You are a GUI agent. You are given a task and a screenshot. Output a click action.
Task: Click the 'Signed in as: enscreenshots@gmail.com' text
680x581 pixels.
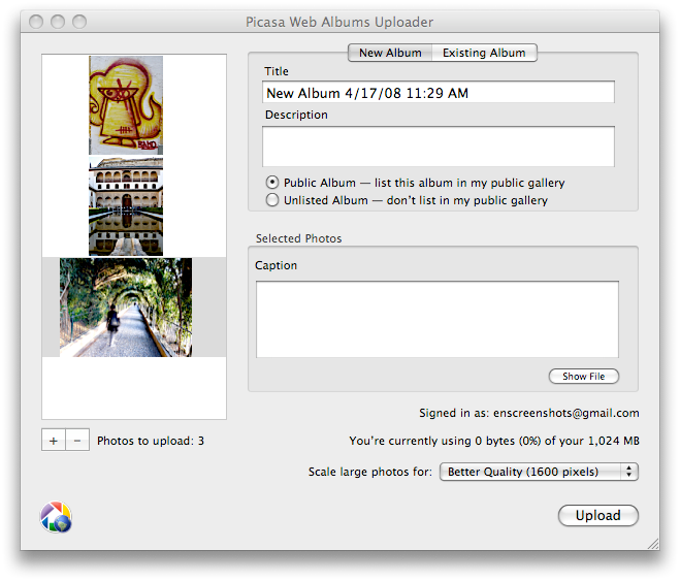click(529, 413)
